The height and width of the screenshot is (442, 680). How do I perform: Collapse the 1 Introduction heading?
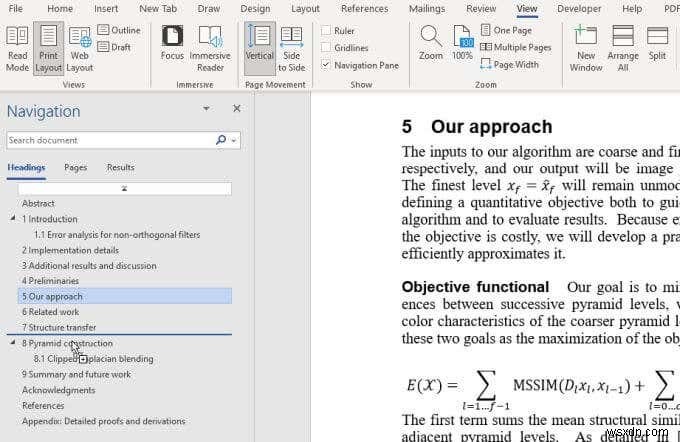[x=13, y=218]
